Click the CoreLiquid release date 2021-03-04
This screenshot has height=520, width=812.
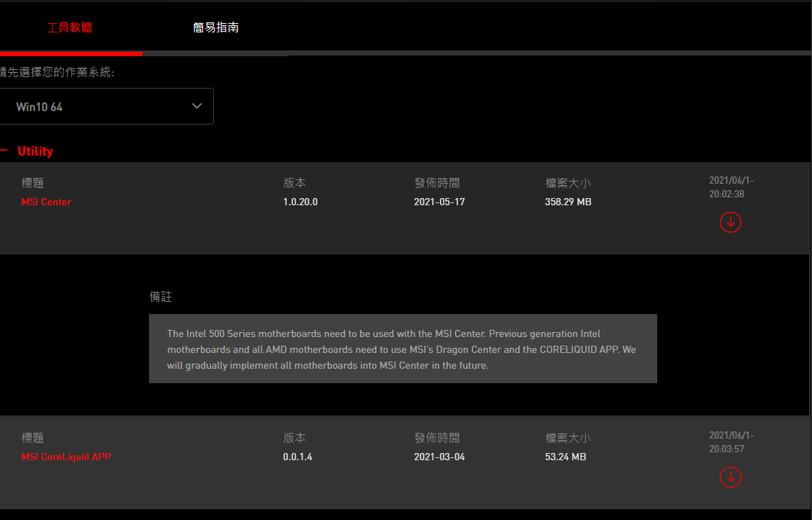coord(439,457)
